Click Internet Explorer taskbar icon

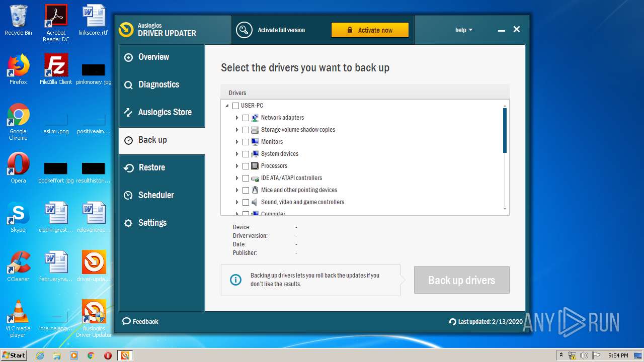(40, 355)
